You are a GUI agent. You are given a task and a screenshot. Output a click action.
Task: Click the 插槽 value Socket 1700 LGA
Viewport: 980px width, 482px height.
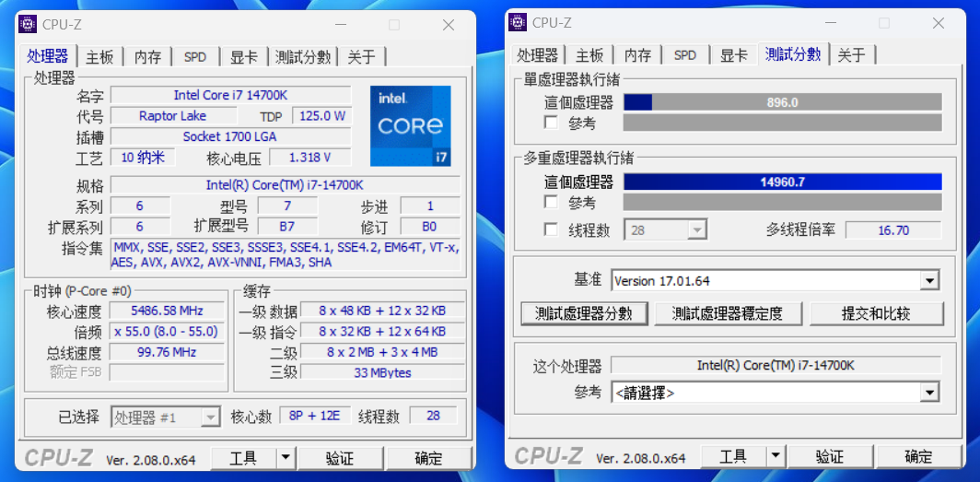[230, 136]
